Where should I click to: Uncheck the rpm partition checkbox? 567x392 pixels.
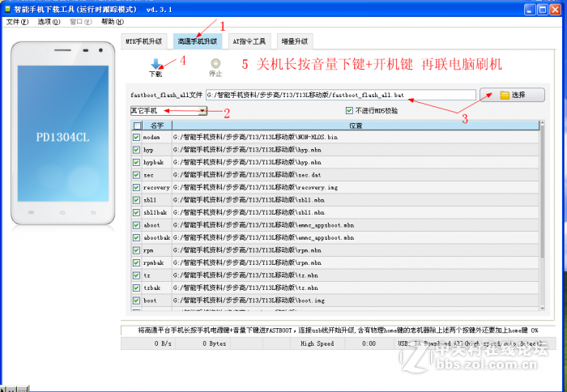(x=136, y=250)
